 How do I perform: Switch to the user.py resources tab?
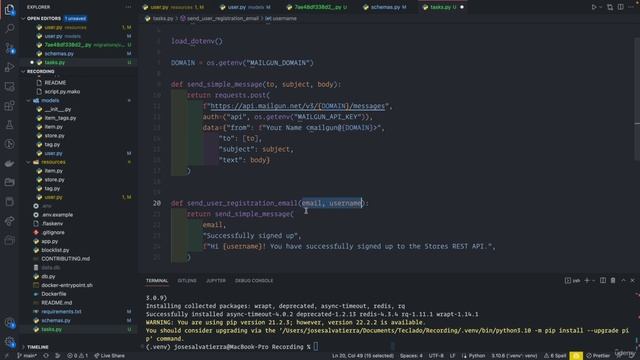(x=174, y=7)
